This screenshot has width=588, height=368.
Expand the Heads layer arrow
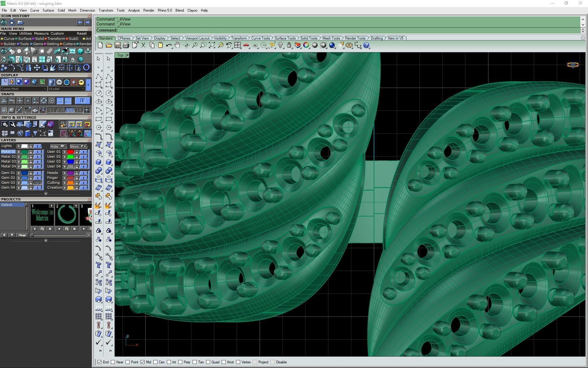pos(65,173)
